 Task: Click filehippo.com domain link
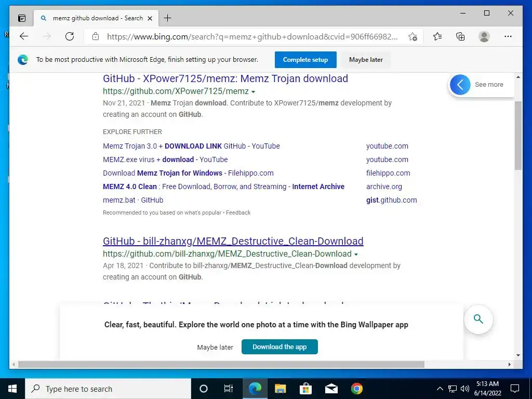(388, 173)
